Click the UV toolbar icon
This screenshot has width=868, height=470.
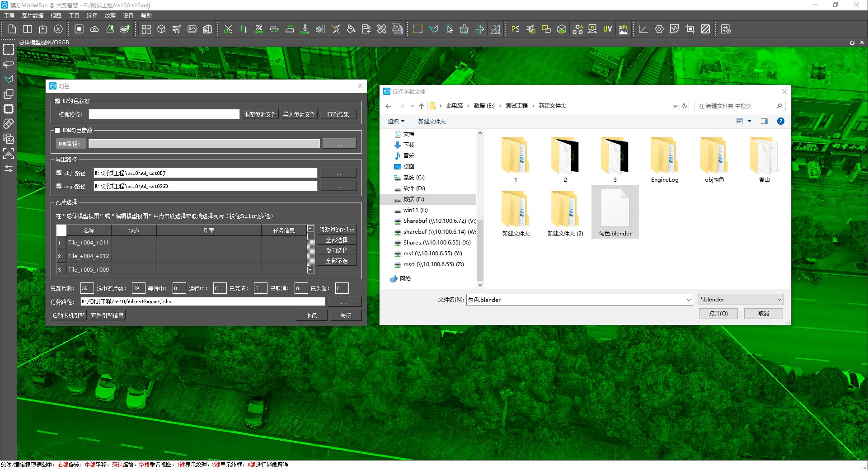coord(607,29)
